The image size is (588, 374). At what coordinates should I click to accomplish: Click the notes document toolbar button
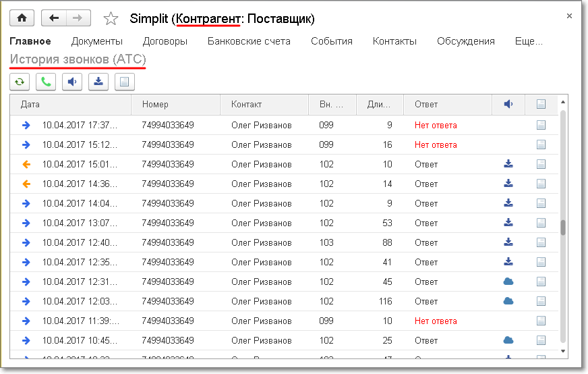point(125,82)
